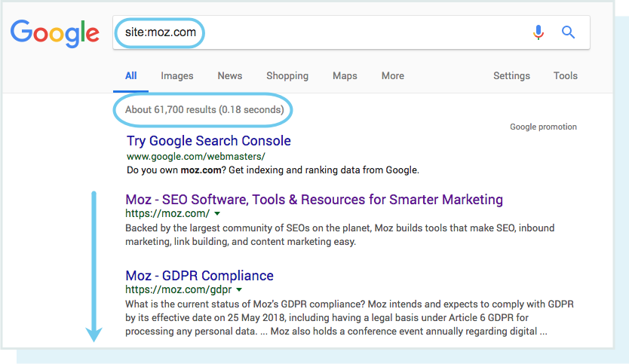Switch to the News tab
Image resolution: width=629 pixels, height=364 pixels.
[230, 75]
